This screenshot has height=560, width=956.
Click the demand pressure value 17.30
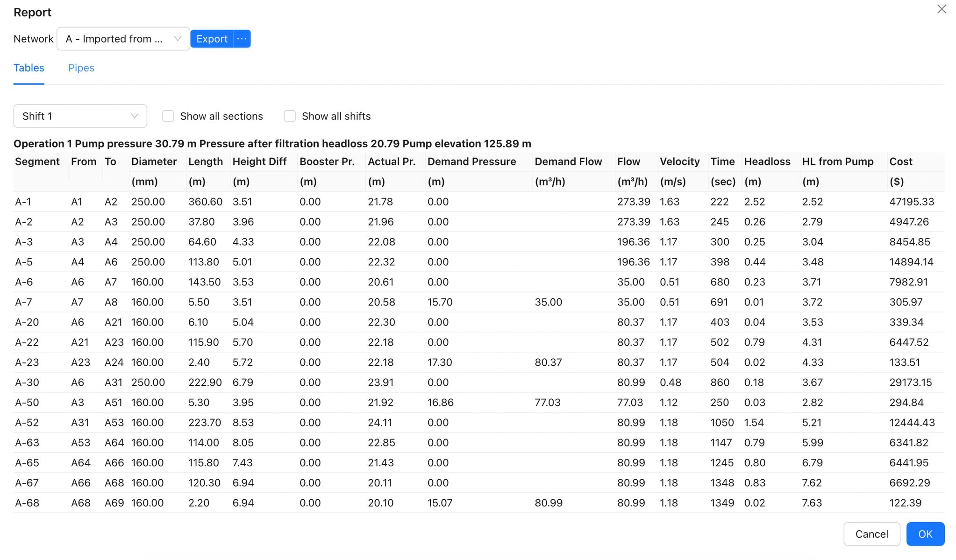pos(440,362)
